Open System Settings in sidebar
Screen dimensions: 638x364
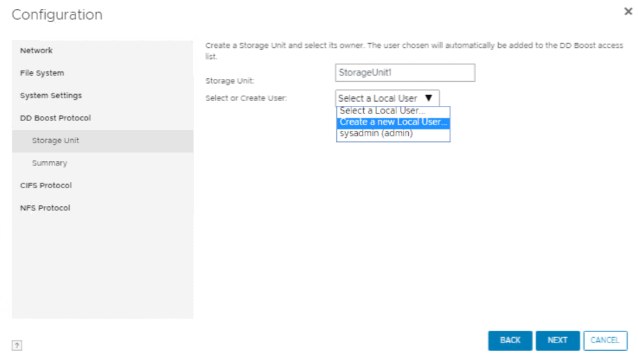click(x=51, y=95)
